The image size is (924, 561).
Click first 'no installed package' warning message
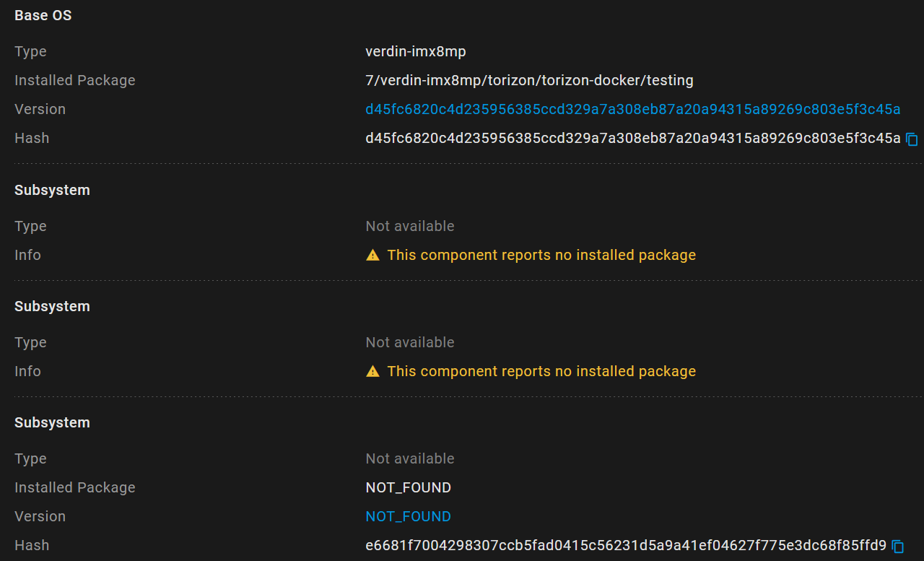point(541,255)
